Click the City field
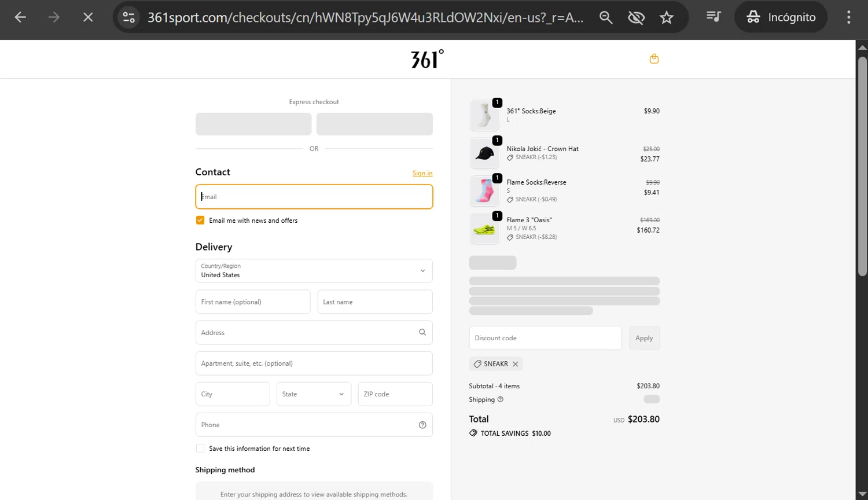Viewport: 868px width, 500px height. tap(233, 394)
